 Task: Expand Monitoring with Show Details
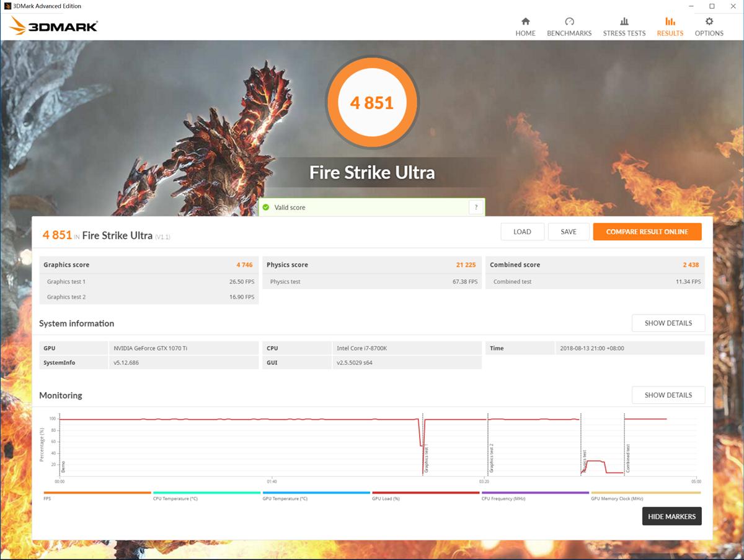(x=668, y=395)
